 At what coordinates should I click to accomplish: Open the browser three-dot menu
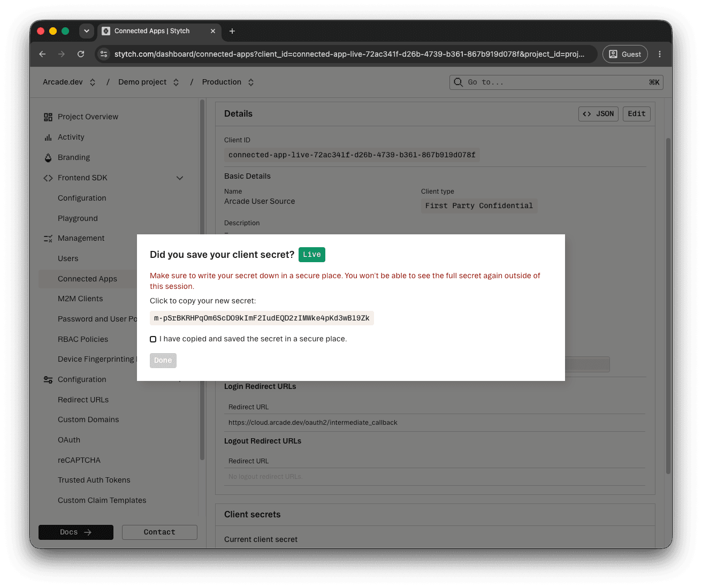point(660,54)
